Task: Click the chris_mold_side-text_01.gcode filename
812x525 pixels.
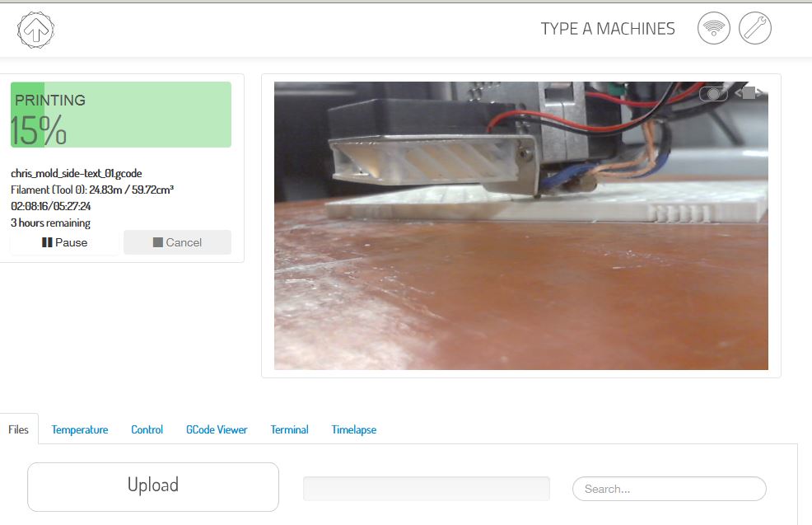Action: 76,173
